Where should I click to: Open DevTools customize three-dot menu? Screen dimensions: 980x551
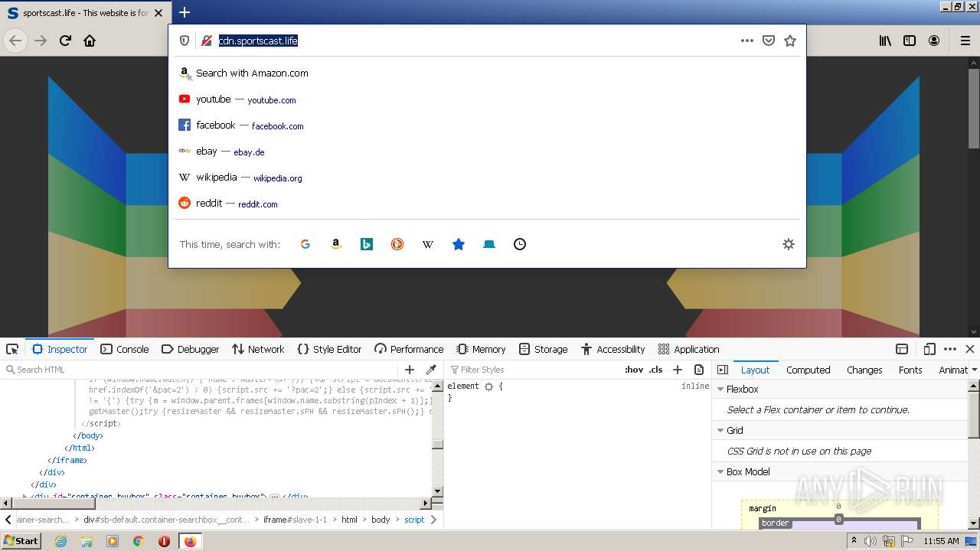(950, 349)
